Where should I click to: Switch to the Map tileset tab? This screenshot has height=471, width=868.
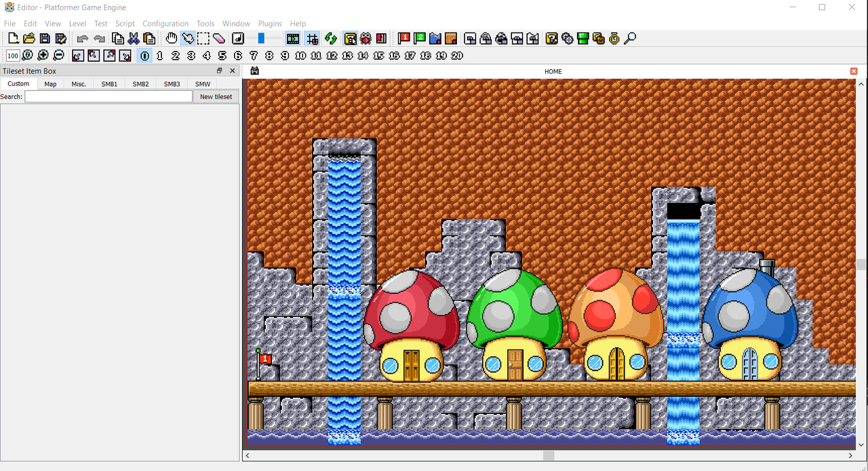coord(50,84)
